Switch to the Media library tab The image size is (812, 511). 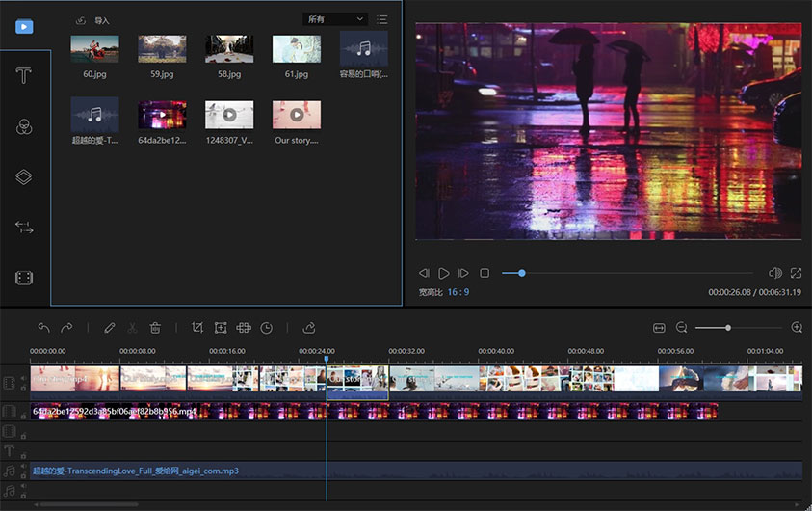24,26
